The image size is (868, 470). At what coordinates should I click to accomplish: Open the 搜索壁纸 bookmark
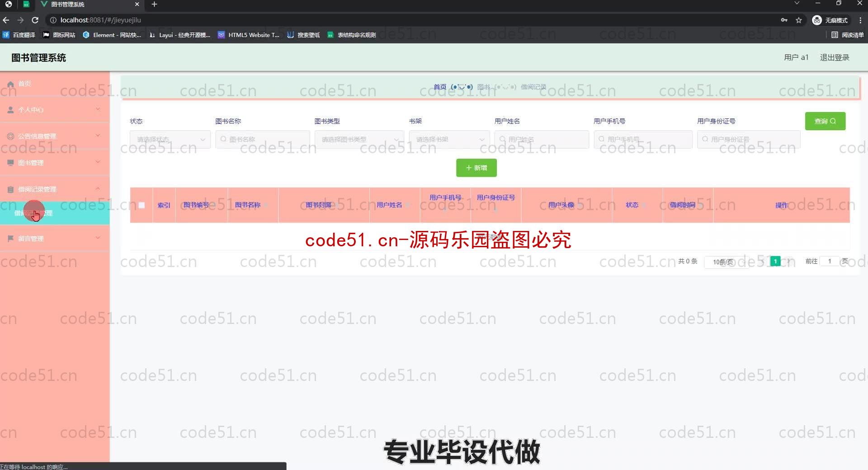pyautogui.click(x=303, y=35)
